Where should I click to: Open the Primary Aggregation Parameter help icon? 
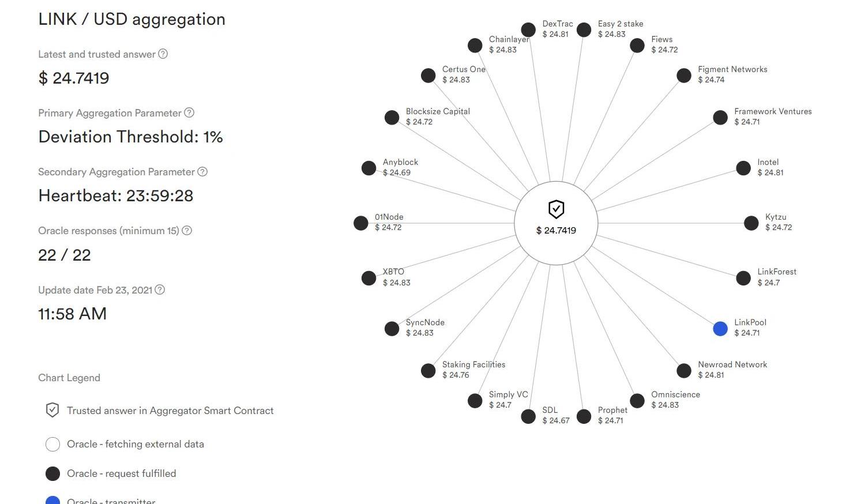tap(189, 112)
